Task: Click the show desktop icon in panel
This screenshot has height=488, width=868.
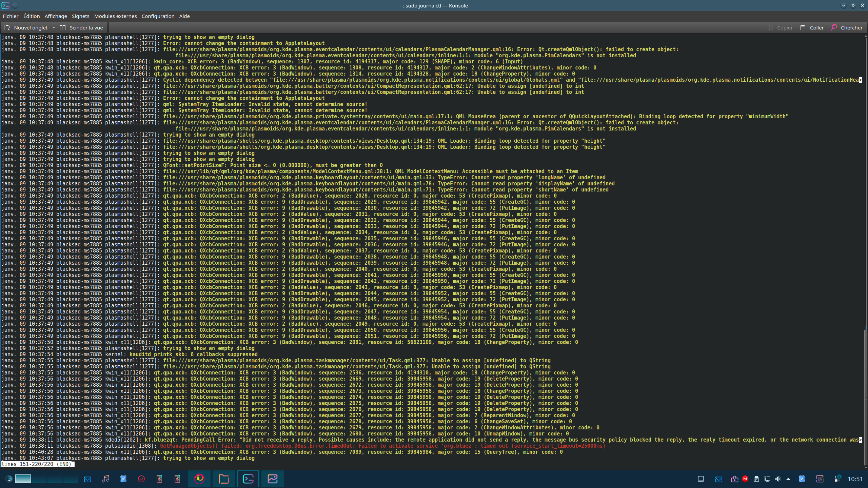Action: click(701, 479)
